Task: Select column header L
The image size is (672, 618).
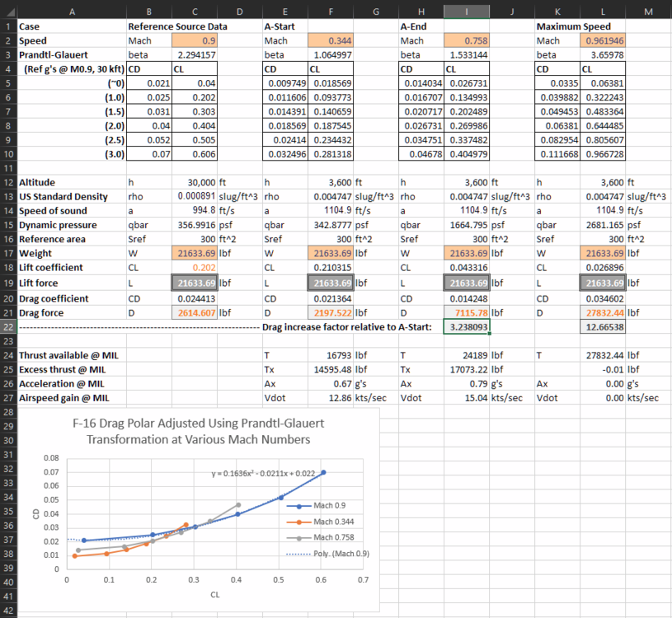Action: pos(603,12)
